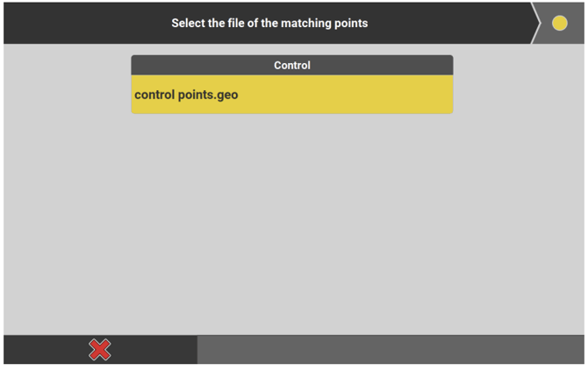Click the yellow dot in the top-right corner

coord(559,24)
